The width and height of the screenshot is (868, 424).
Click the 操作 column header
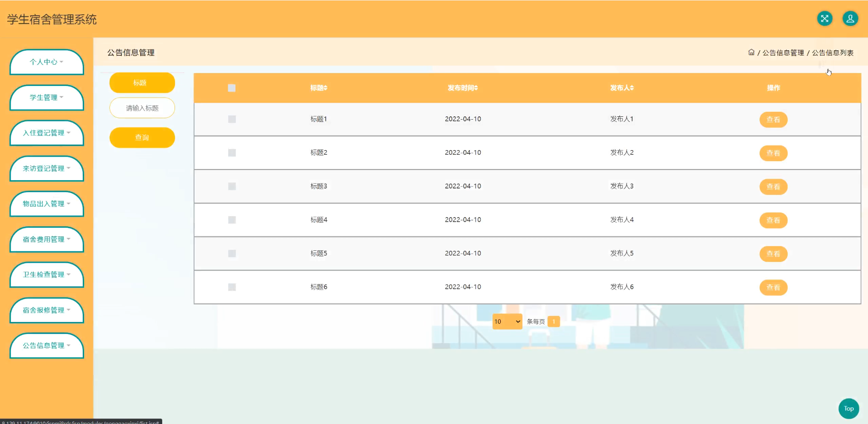773,88
